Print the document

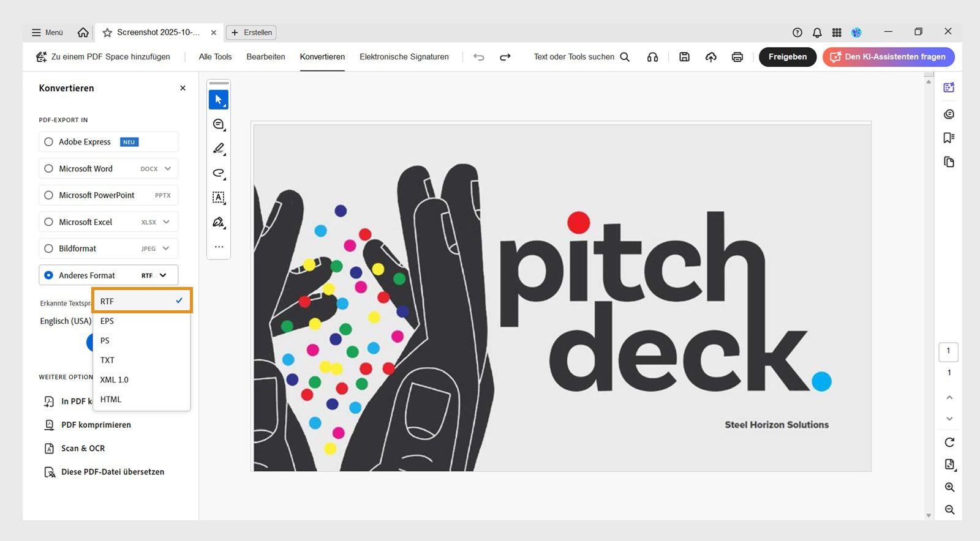pos(737,57)
